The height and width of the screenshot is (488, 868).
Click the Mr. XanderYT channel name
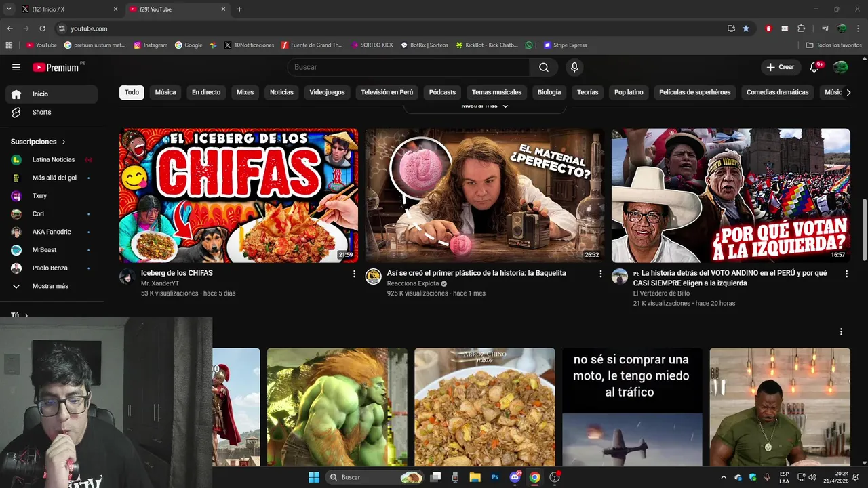160,283
